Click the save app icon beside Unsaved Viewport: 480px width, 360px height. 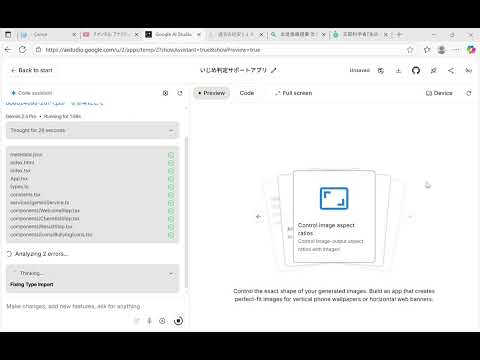point(381,70)
